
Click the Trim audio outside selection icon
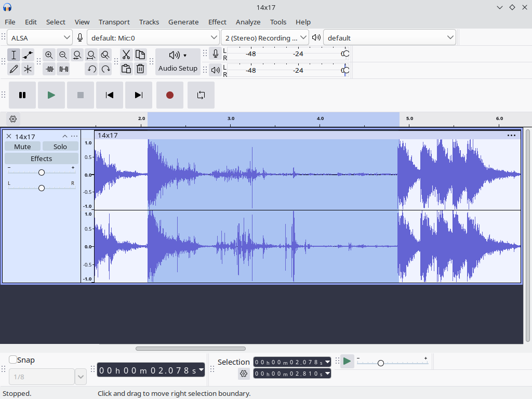pyautogui.click(x=49, y=69)
